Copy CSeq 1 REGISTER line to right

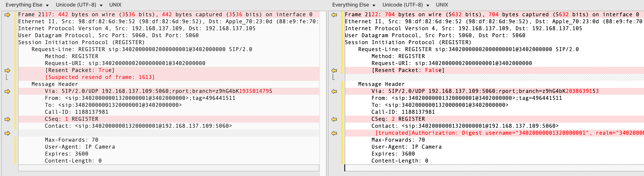(7, 119)
